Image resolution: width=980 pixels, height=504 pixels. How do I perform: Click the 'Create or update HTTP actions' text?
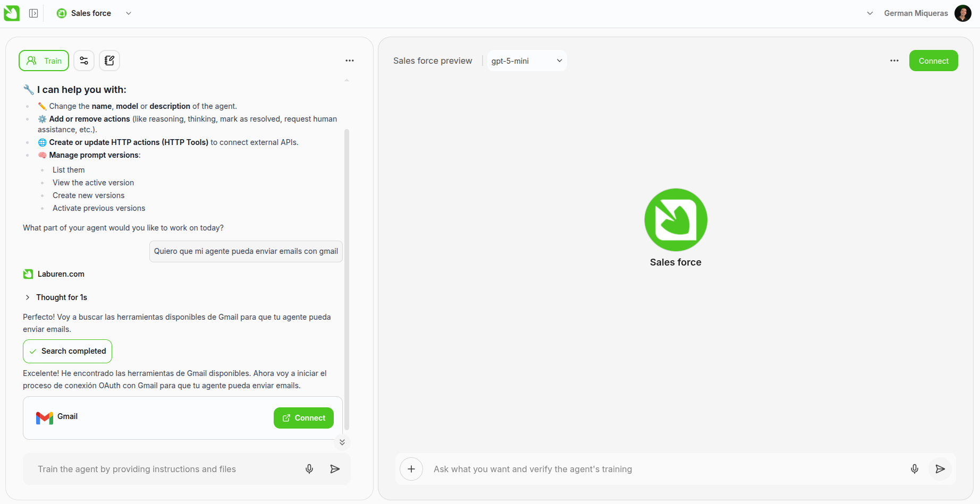[129, 142]
